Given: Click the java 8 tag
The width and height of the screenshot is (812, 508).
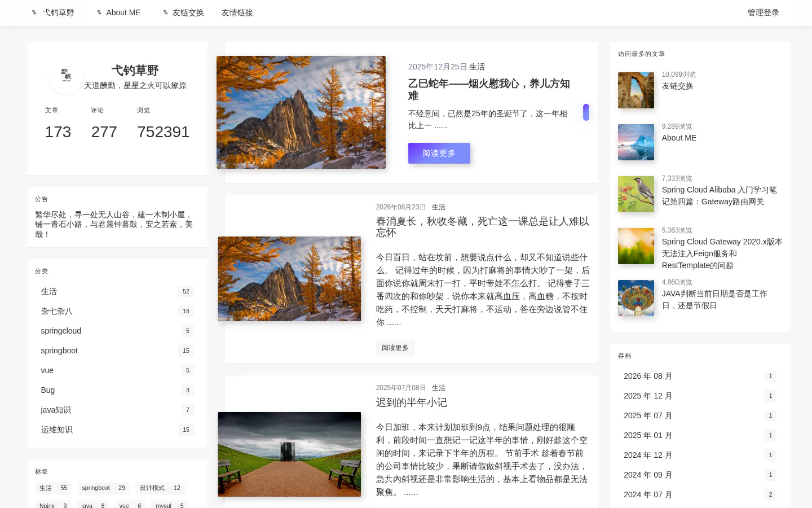Looking at the screenshot, I should point(93,505).
